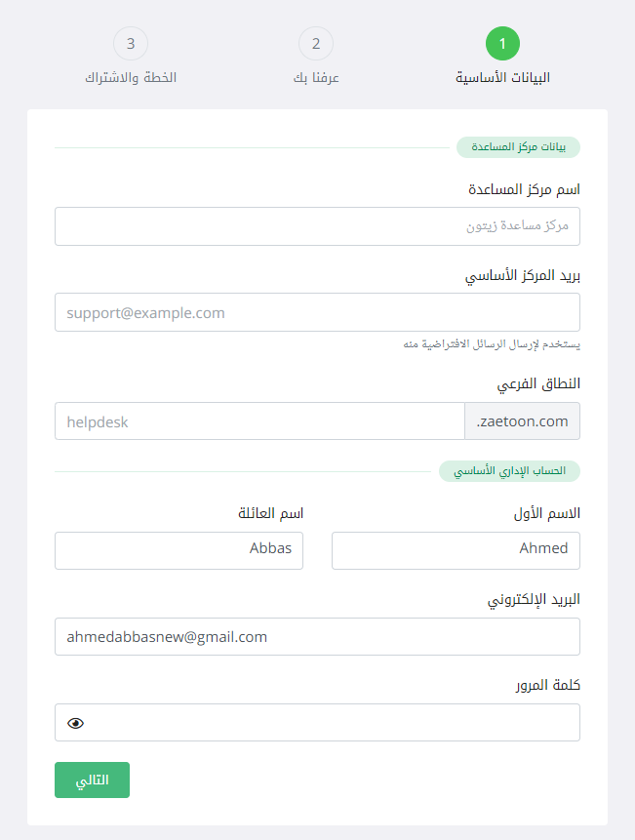The width and height of the screenshot is (635, 840).
Task: Focus the كلمة المرور password field
Action: tap(332, 723)
